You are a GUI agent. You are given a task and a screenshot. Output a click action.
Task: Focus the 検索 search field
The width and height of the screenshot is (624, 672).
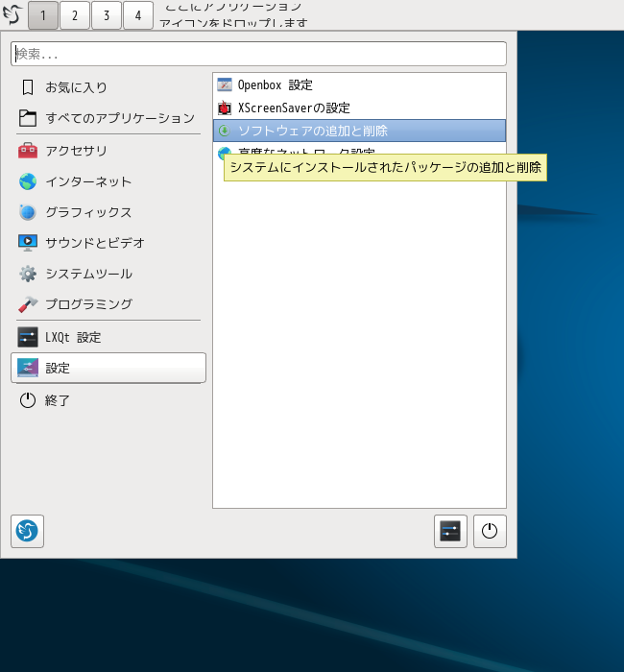click(x=258, y=54)
